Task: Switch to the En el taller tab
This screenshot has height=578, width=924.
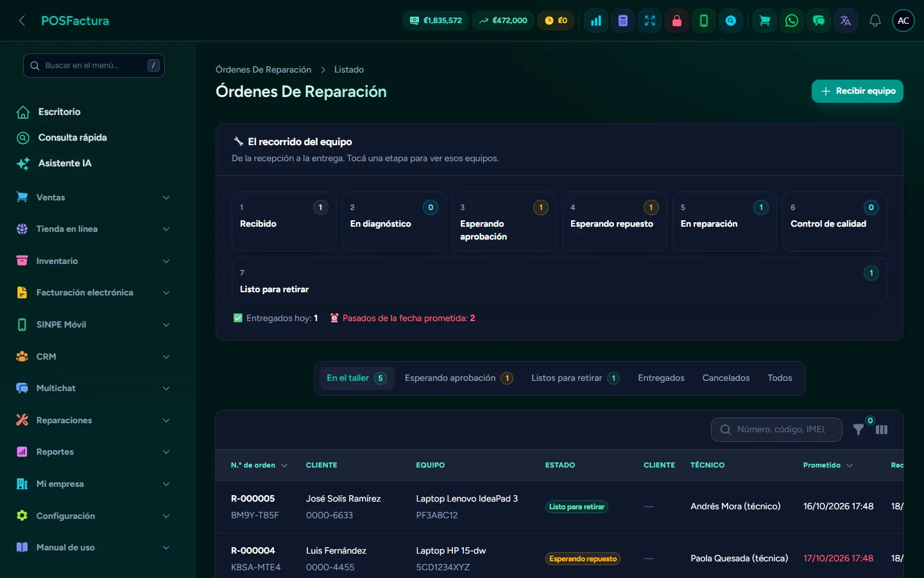Action: coord(356,378)
